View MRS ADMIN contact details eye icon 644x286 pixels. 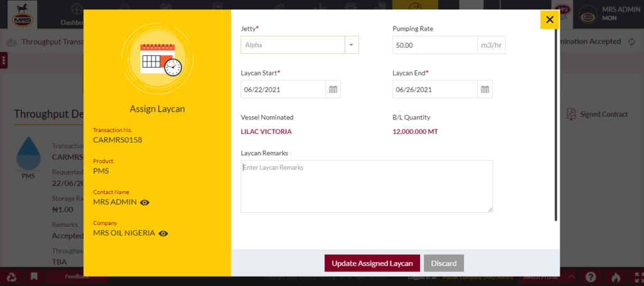click(x=145, y=202)
